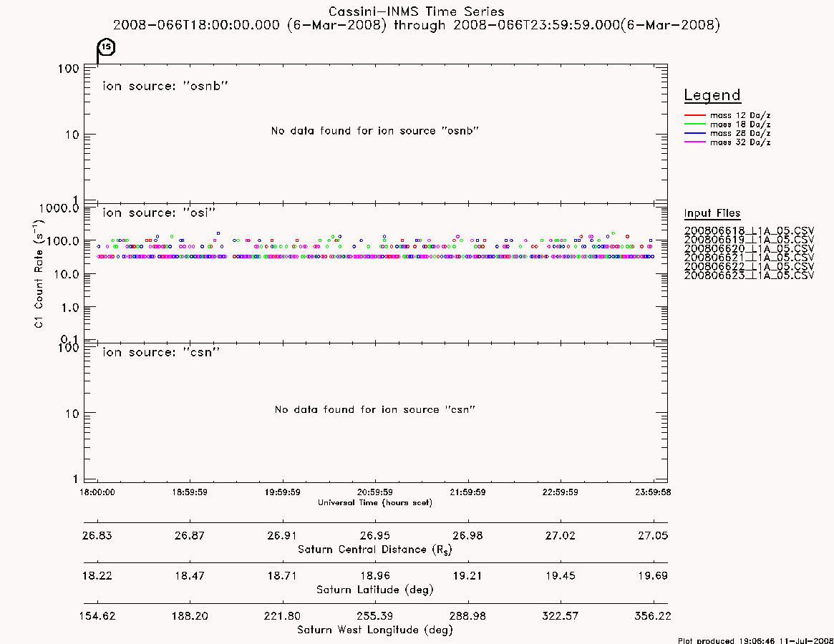Select input file 200806620_L1A_05.CSV
This screenshot has height=644, width=834.
749,249
